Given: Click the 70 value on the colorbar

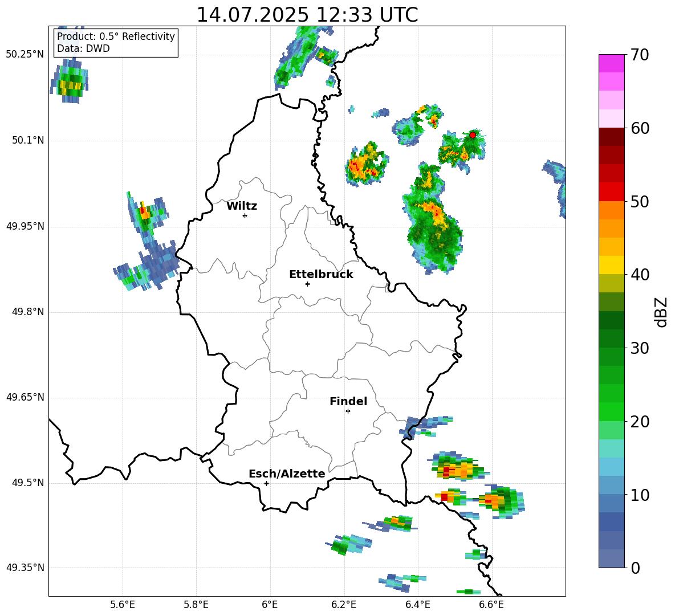Looking at the screenshot, I should [639, 55].
